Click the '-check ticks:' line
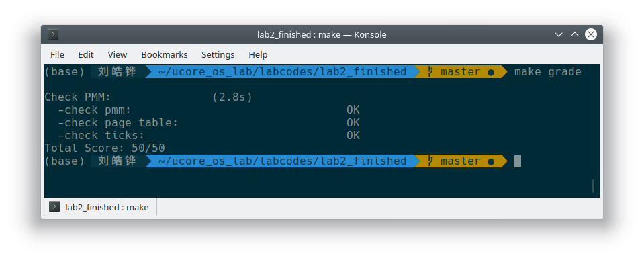This screenshot has height=260, width=644. tap(101, 136)
